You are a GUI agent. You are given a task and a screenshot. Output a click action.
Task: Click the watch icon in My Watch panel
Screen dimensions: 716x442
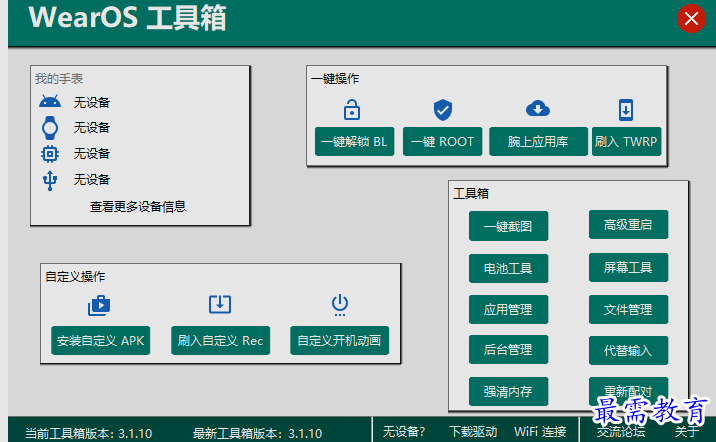pos(50,128)
